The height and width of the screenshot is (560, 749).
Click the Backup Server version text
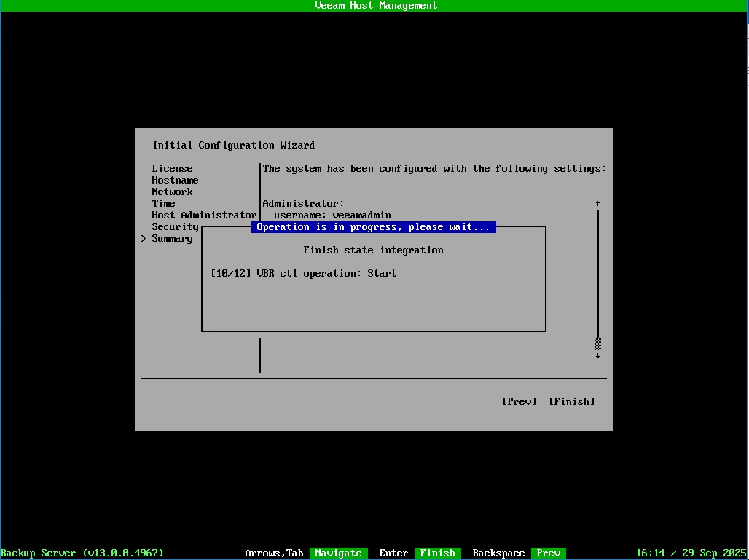(82, 553)
